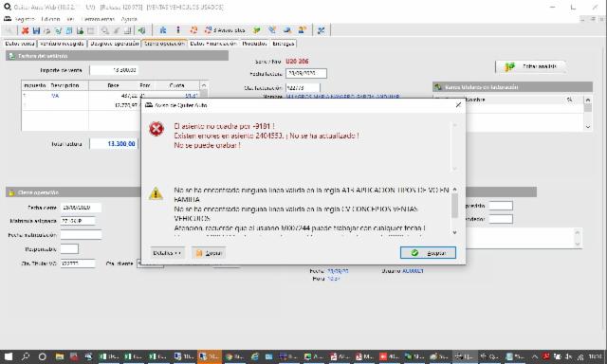Close the Quiter Auto dialog
The image size is (607, 364).
[x=458, y=105]
